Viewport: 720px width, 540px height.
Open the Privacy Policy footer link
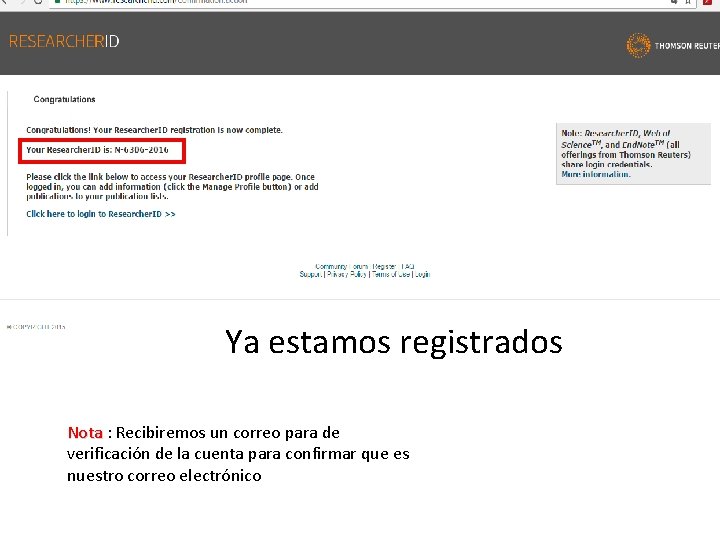click(x=347, y=274)
